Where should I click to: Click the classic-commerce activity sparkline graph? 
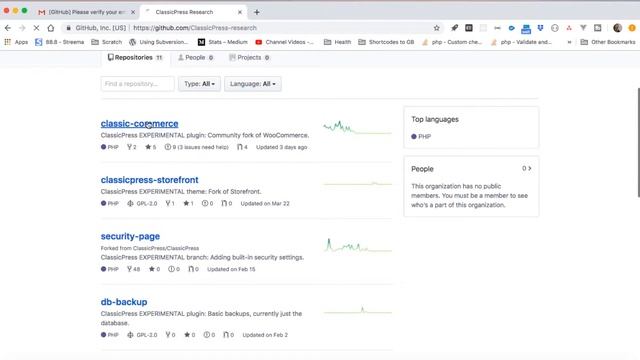[x=358, y=127]
